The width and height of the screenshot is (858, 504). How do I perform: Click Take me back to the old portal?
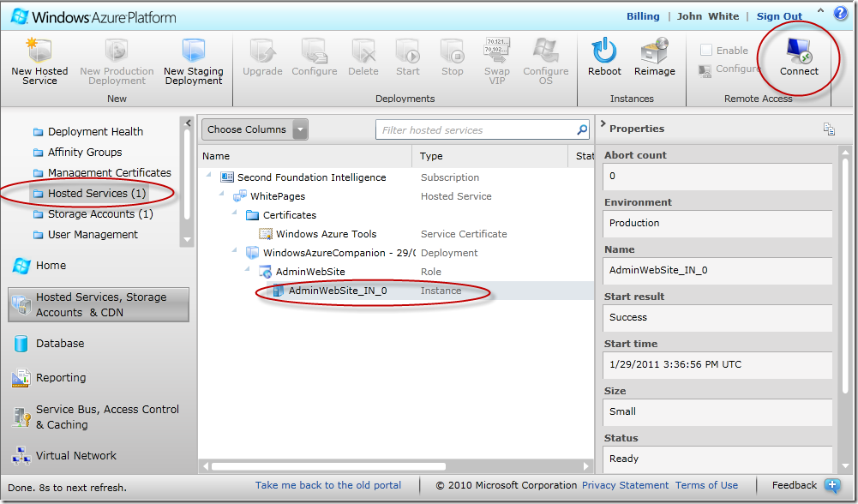tap(328, 485)
